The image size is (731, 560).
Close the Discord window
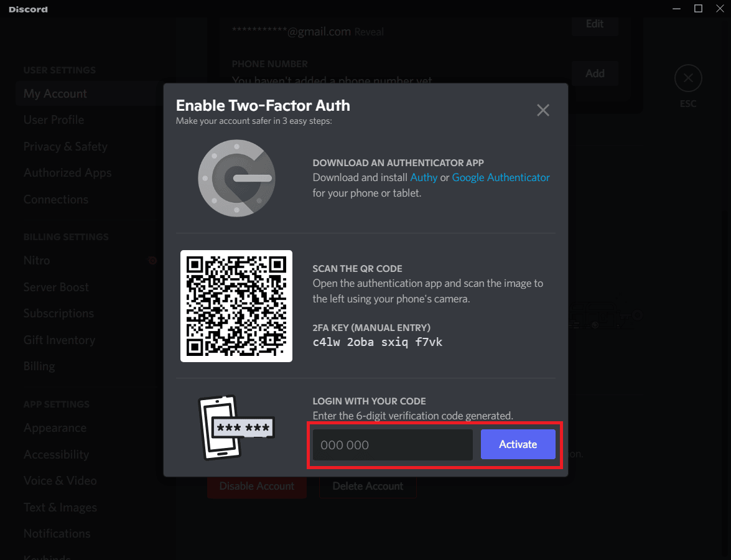click(x=720, y=9)
